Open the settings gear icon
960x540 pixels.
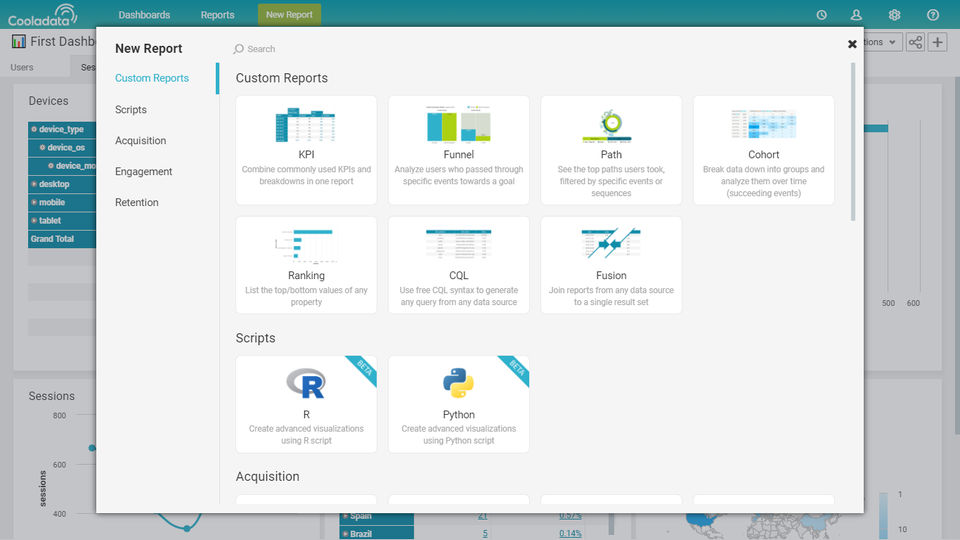894,15
